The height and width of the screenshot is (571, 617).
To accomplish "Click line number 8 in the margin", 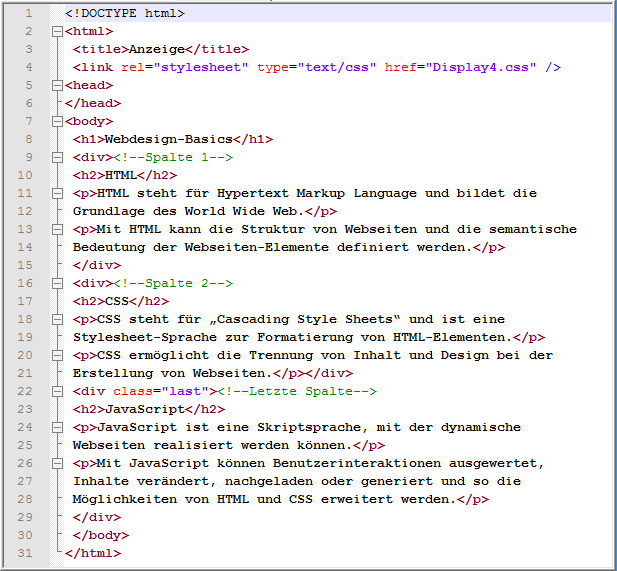I will coord(29,139).
